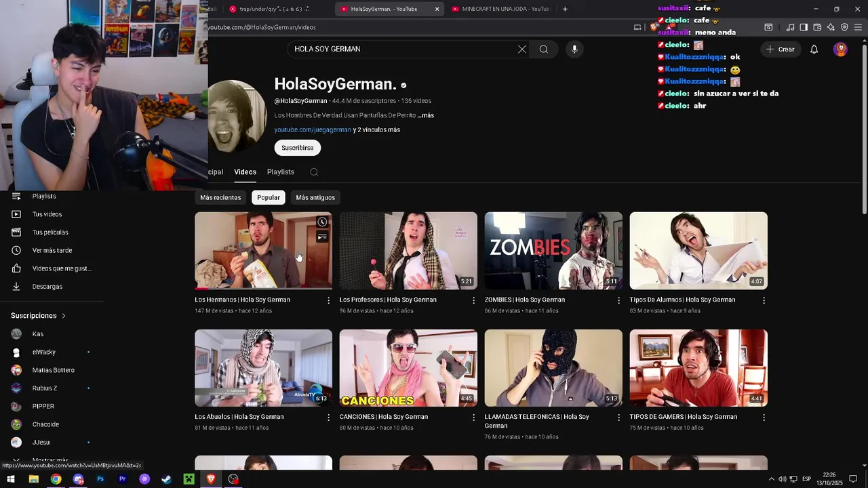Open the YouTube account avatar menu
The height and width of the screenshot is (488, 868).
coord(840,49)
